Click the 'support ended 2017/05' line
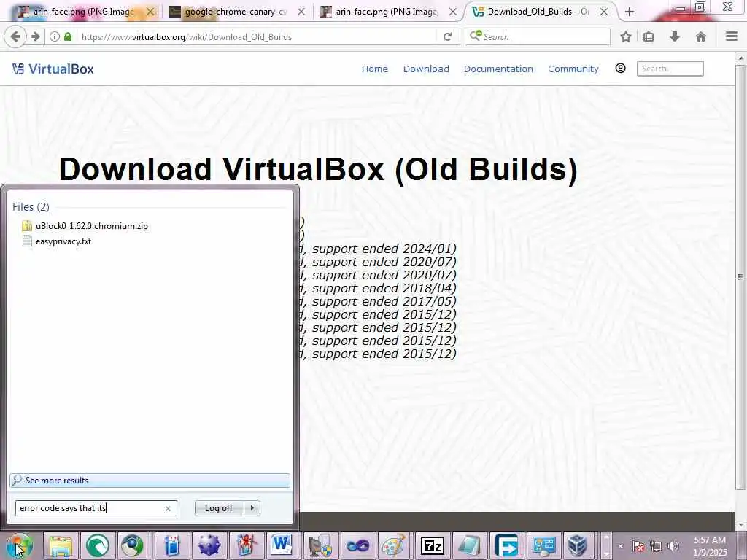The image size is (747, 560). (x=384, y=301)
